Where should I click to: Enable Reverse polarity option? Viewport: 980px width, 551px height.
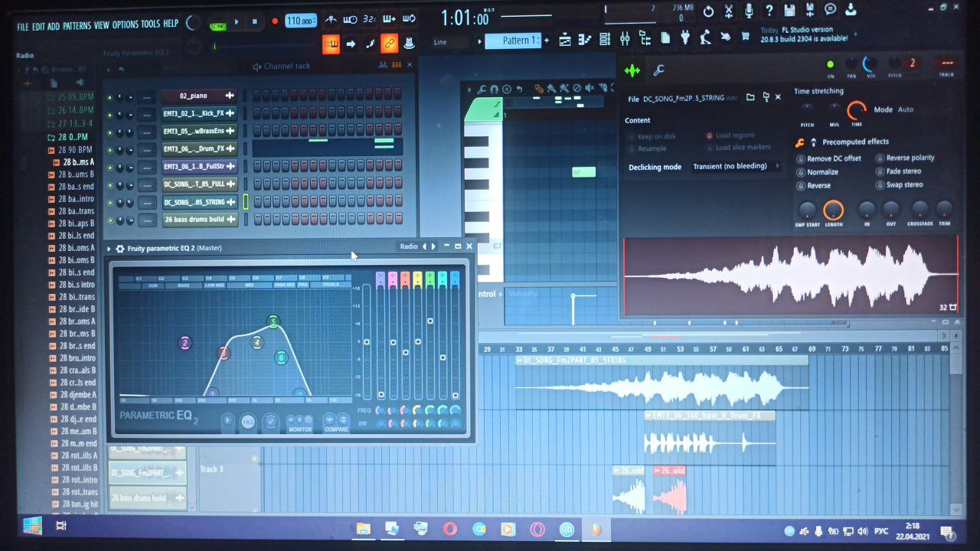click(x=906, y=158)
